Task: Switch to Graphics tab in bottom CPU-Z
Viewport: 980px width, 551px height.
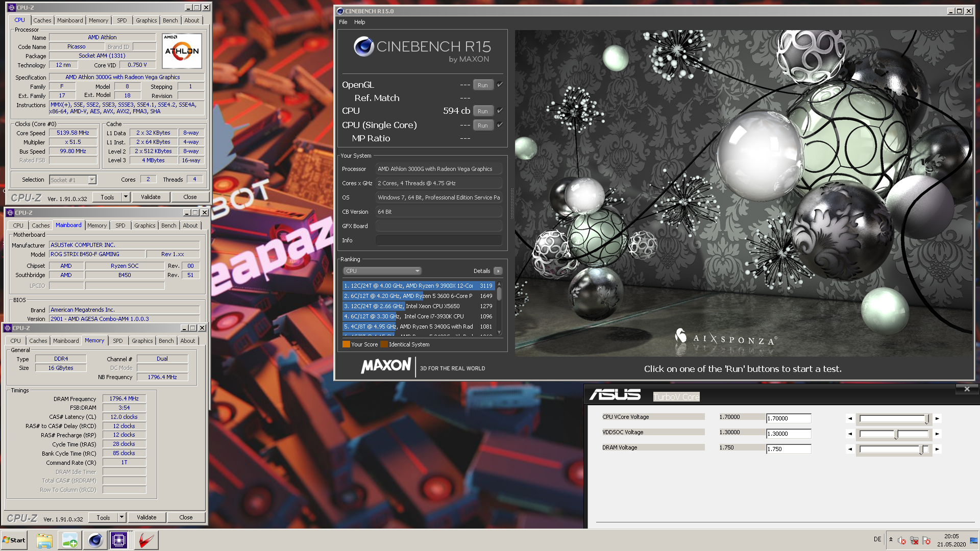Action: point(142,341)
